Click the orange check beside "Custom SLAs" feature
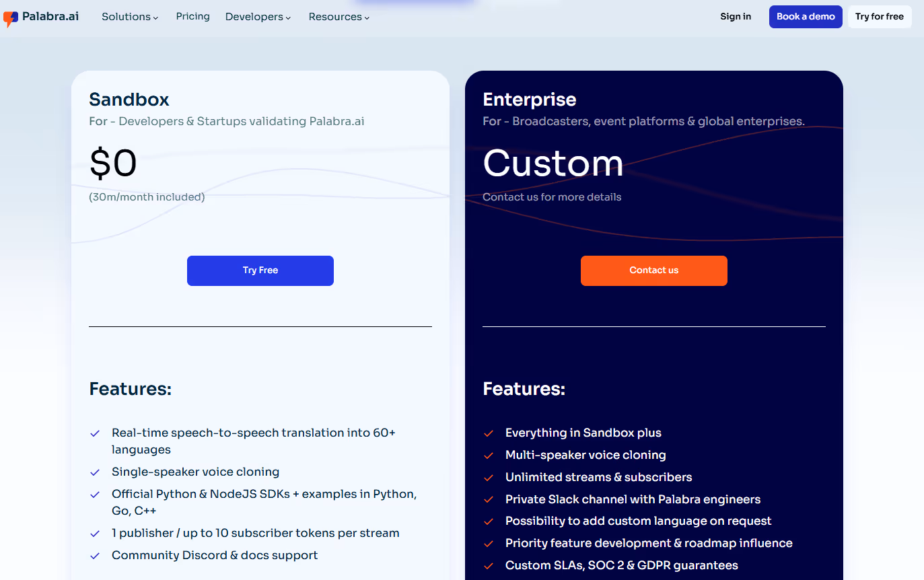 point(489,565)
